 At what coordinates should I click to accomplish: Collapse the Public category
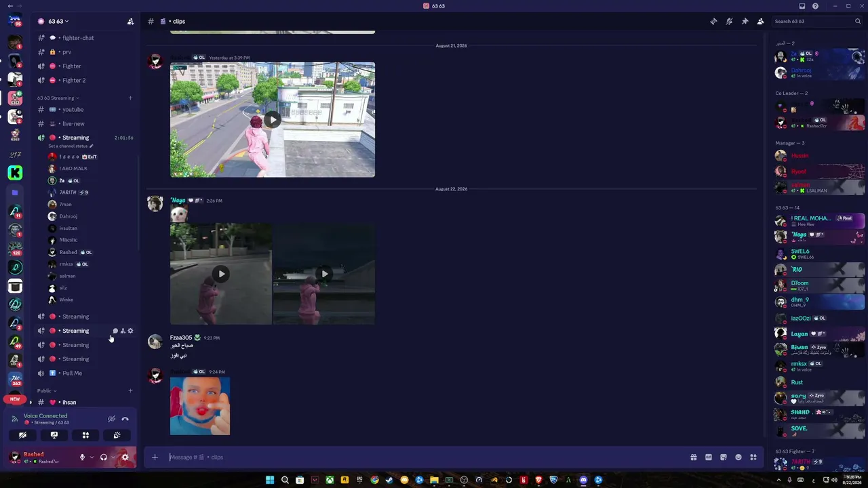[47, 390]
